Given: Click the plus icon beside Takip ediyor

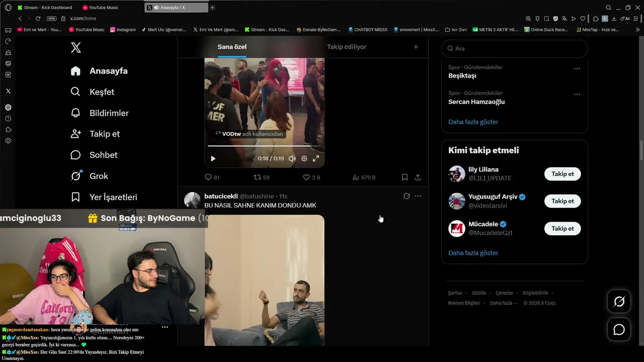Looking at the screenshot, I should point(416,47).
